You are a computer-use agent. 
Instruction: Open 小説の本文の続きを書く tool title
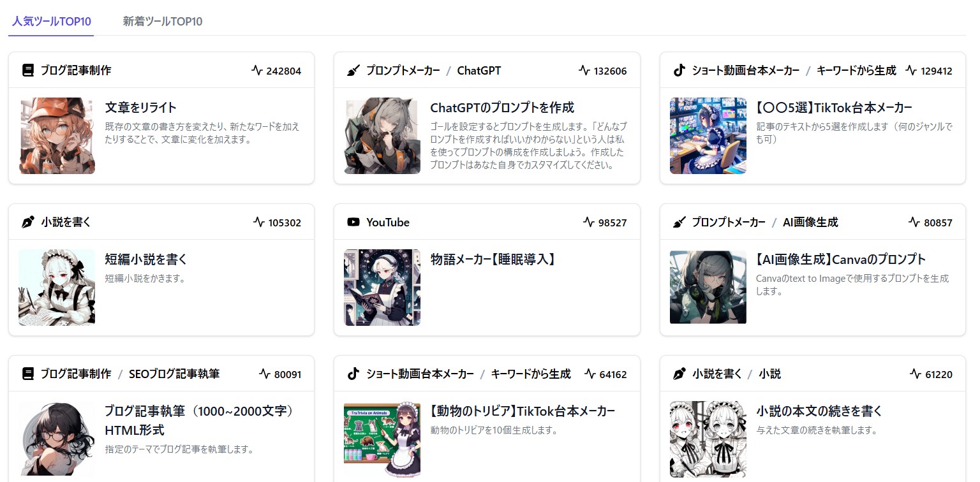tap(828, 411)
